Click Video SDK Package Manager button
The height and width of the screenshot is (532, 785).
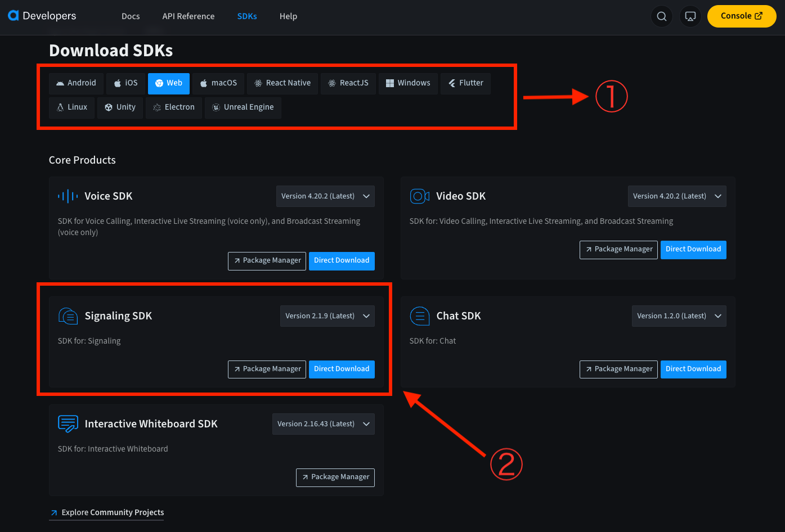(619, 250)
